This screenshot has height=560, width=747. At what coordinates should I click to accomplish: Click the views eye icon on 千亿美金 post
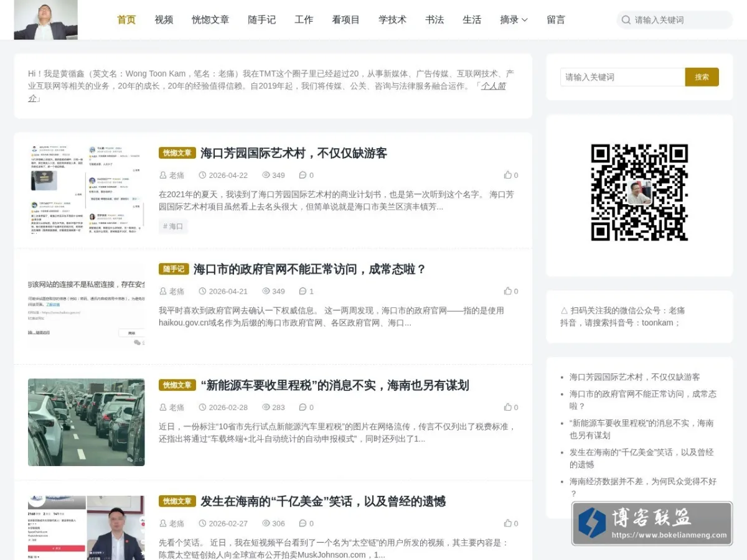pos(266,523)
